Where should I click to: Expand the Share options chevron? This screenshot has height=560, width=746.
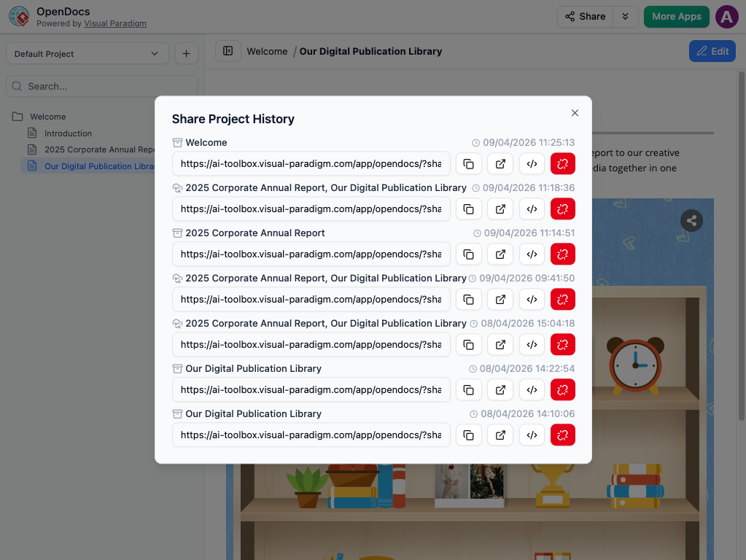coord(626,17)
